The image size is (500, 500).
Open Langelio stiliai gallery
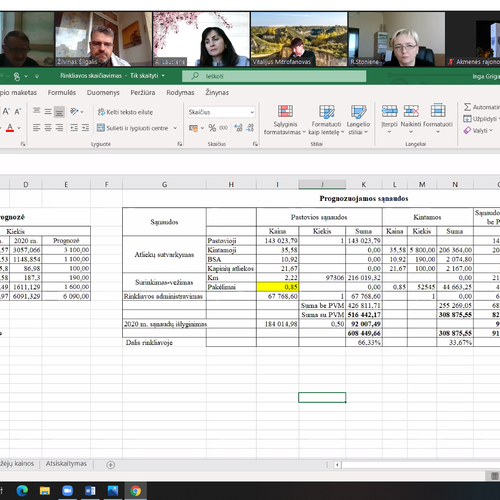[x=358, y=119]
